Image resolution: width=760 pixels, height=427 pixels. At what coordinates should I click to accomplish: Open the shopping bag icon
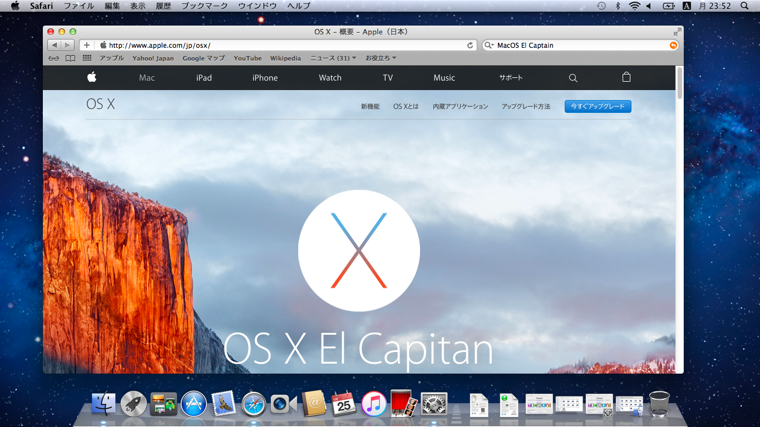pyautogui.click(x=626, y=77)
